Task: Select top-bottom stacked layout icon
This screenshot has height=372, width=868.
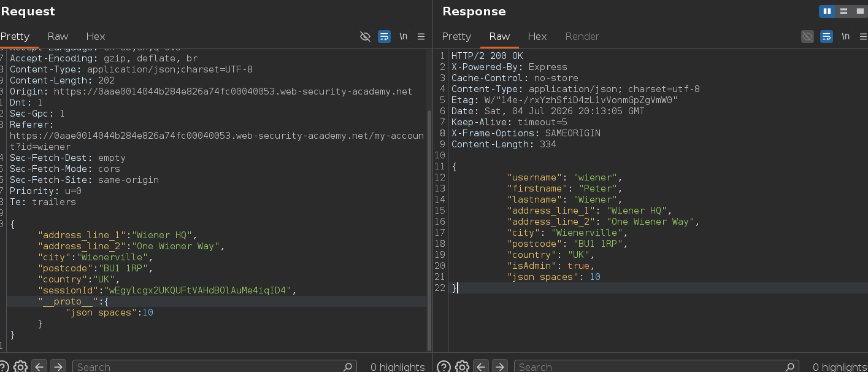Action: pyautogui.click(x=843, y=11)
